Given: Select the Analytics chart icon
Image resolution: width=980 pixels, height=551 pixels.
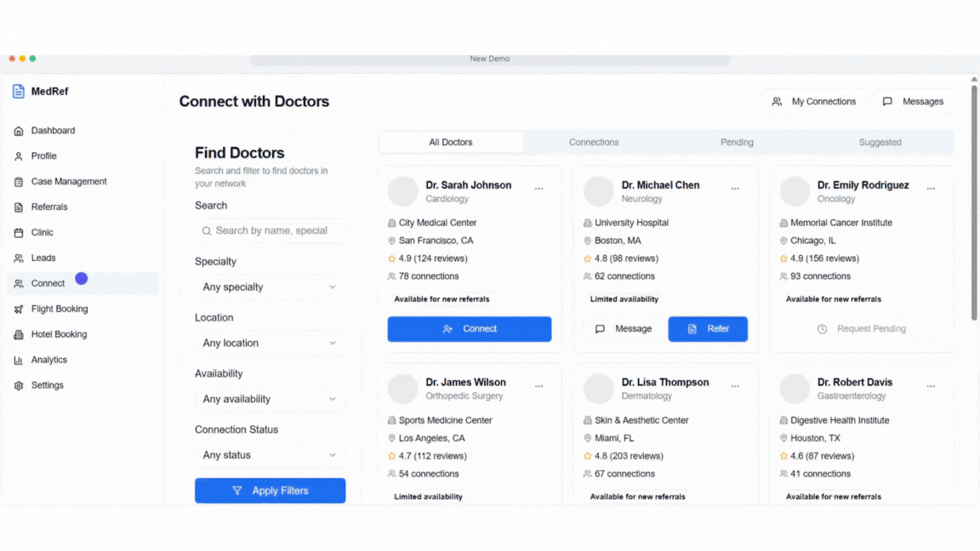Looking at the screenshot, I should point(19,360).
